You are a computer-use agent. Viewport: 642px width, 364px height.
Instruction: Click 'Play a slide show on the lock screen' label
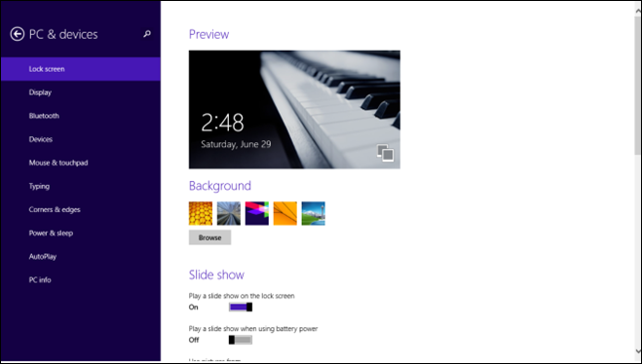click(242, 296)
